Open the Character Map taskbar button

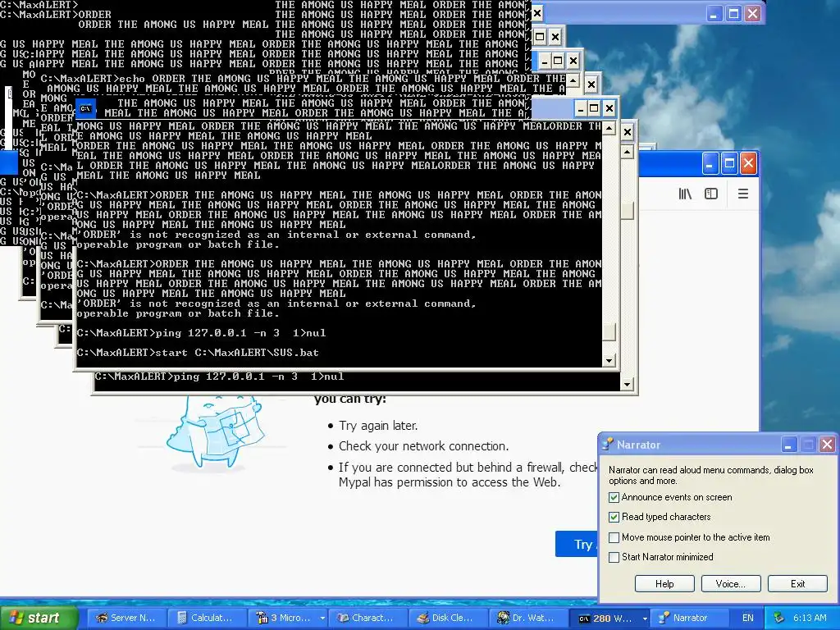point(367,618)
